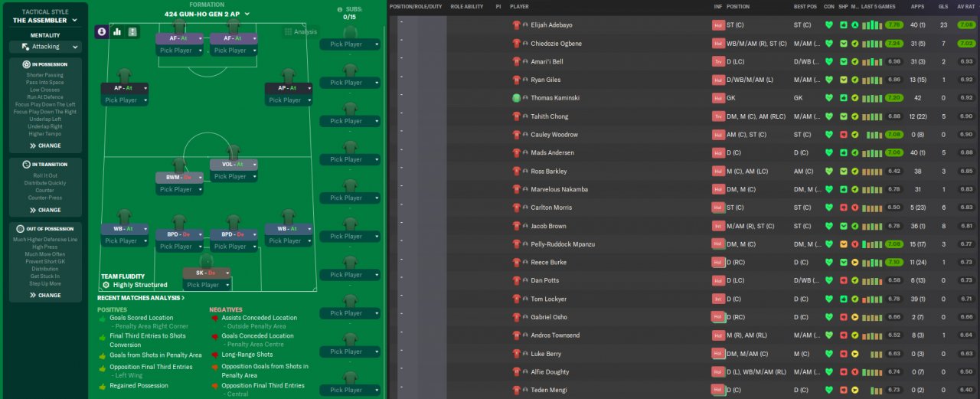Viewport: 980px width, 399px height.
Task: Select Chiedozie Ogbene's player row
Action: pyautogui.click(x=684, y=44)
